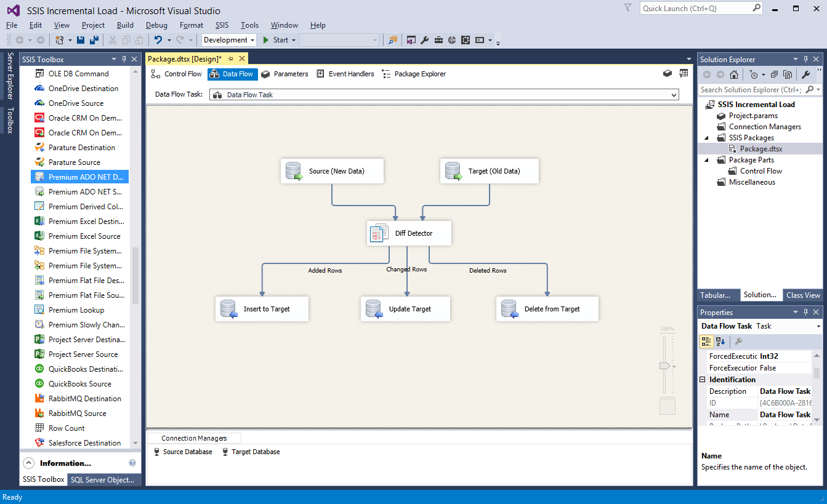Switch to the Package Explorer tab
This screenshot has width=827, height=504.
click(x=414, y=74)
